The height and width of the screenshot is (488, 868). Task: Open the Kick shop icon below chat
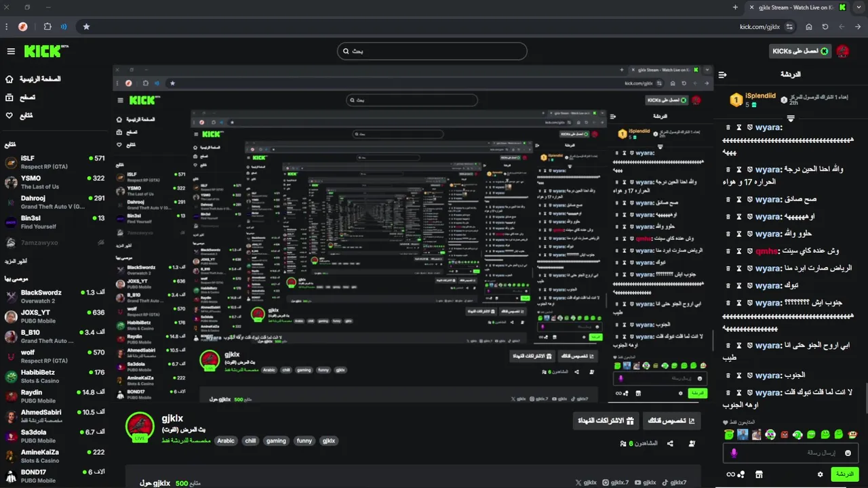(759, 474)
